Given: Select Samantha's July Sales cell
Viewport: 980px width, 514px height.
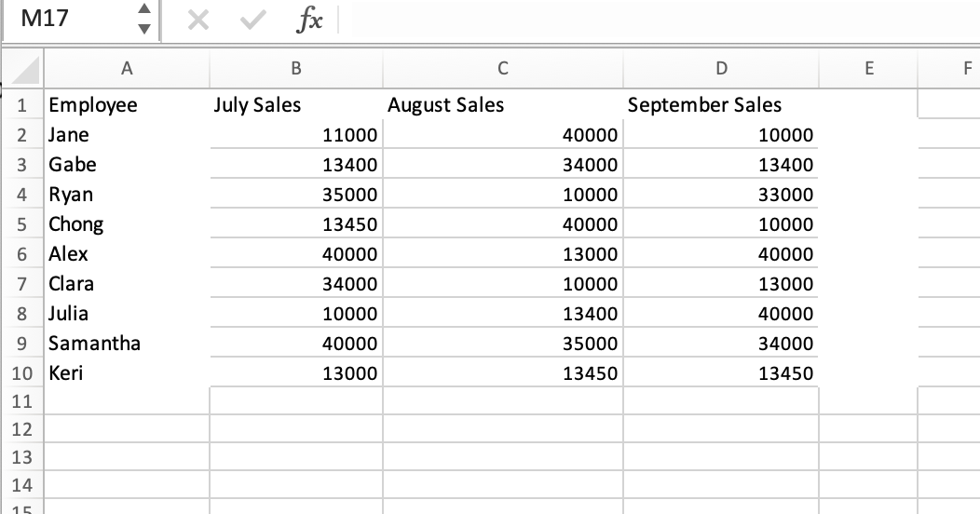Looking at the screenshot, I should click(x=296, y=343).
